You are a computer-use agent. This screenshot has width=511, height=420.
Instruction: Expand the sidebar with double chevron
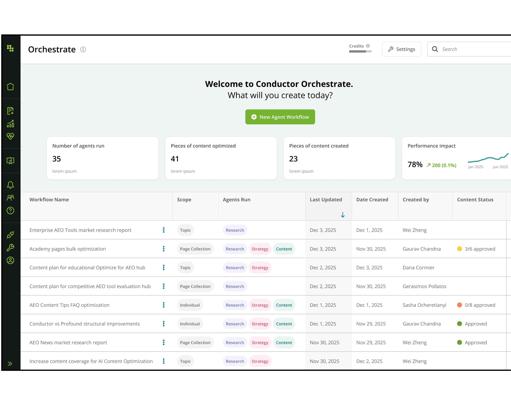10,364
